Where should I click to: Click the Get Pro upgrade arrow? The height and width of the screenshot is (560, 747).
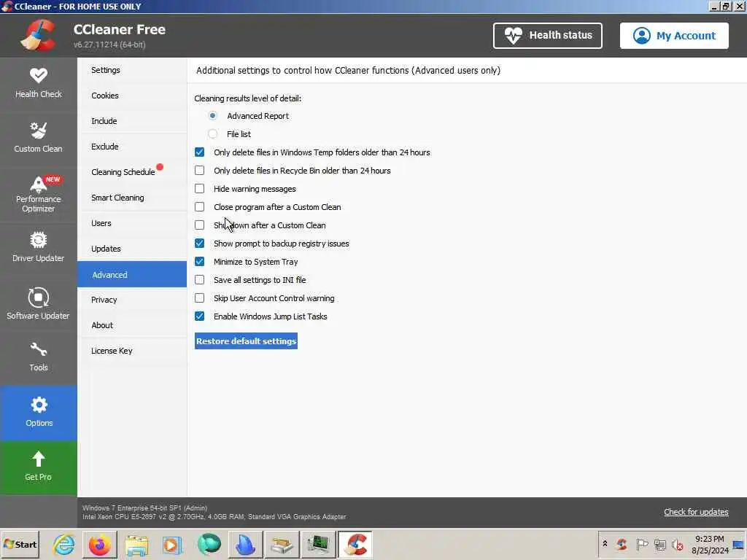point(38,467)
